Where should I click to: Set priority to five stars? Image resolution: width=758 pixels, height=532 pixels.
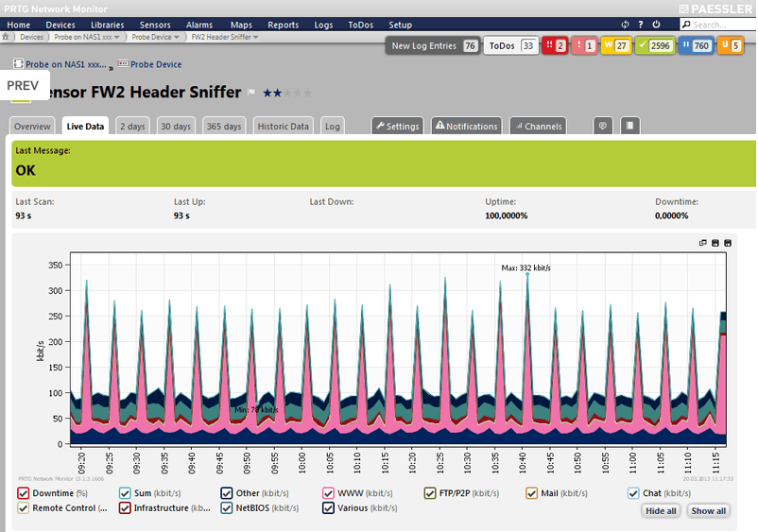pos(308,93)
